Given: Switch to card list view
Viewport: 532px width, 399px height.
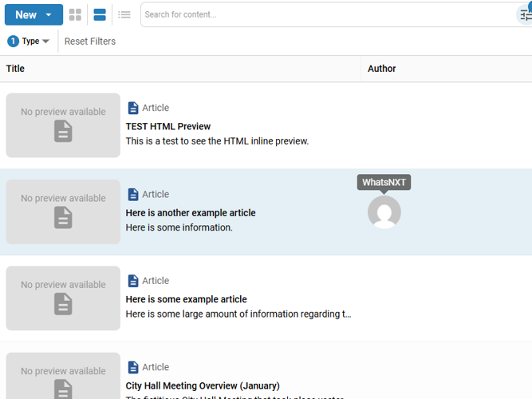Looking at the screenshot, I should point(100,14).
